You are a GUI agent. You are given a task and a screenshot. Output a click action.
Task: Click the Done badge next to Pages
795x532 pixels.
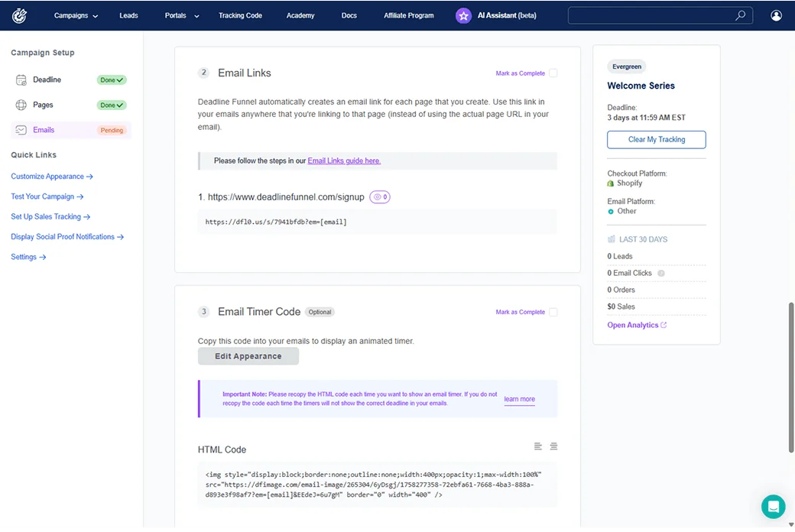coord(112,105)
